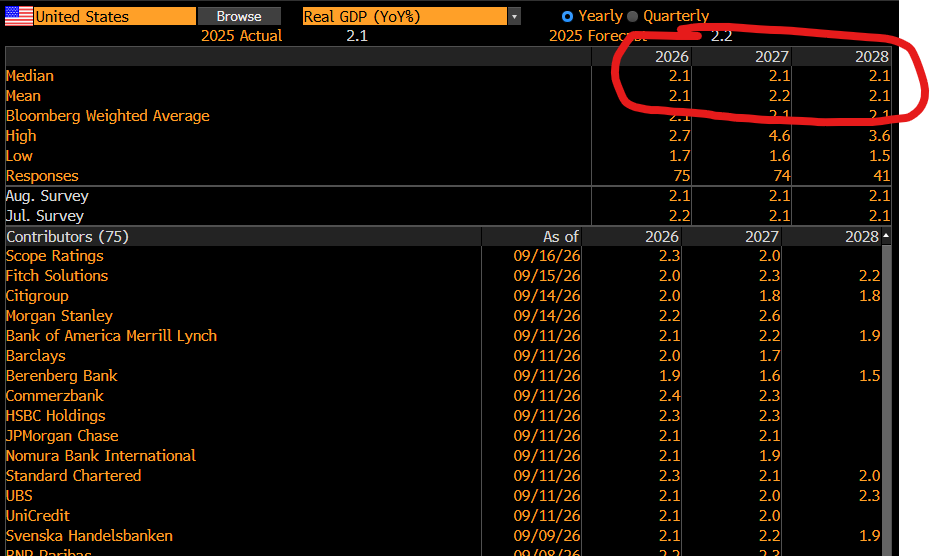Click the Mean row label
This screenshot has height=556, width=931.
pos(23,96)
